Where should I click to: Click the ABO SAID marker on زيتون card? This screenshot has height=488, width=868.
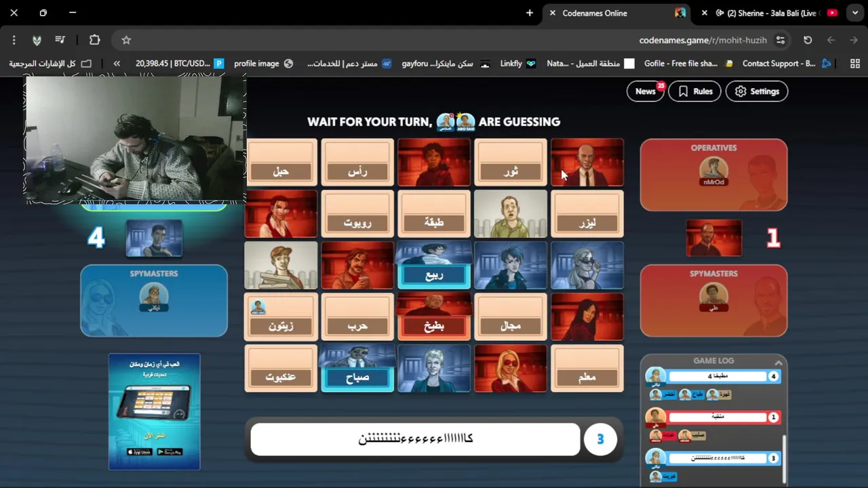point(258,307)
